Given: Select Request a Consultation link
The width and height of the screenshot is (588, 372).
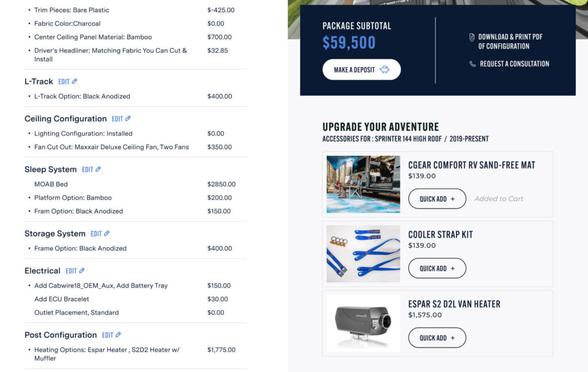Looking at the screenshot, I should click(x=514, y=64).
